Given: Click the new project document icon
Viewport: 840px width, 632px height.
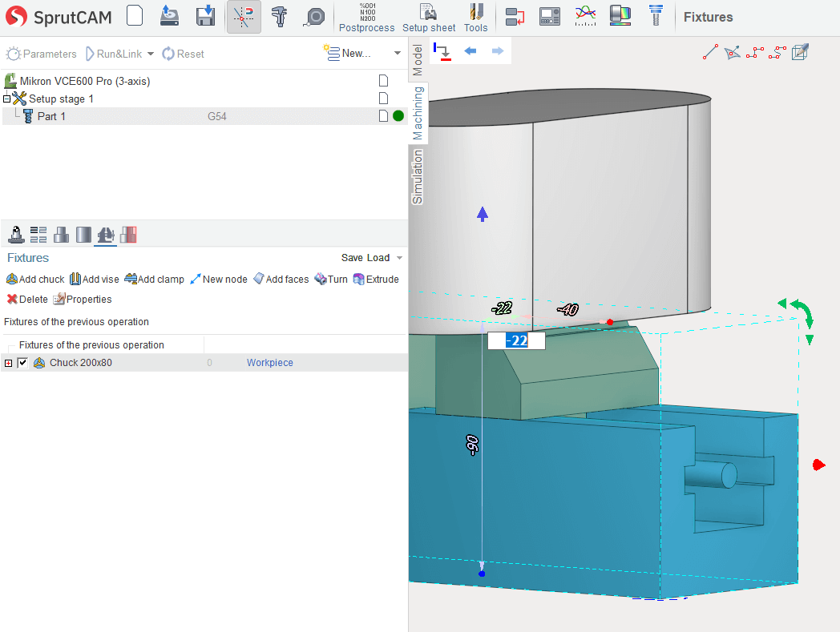Looking at the screenshot, I should pyautogui.click(x=135, y=16).
